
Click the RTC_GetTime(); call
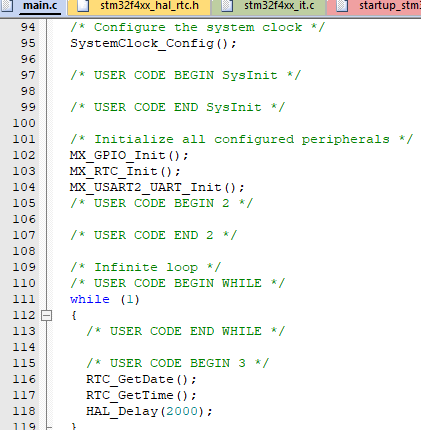[x=141, y=395]
